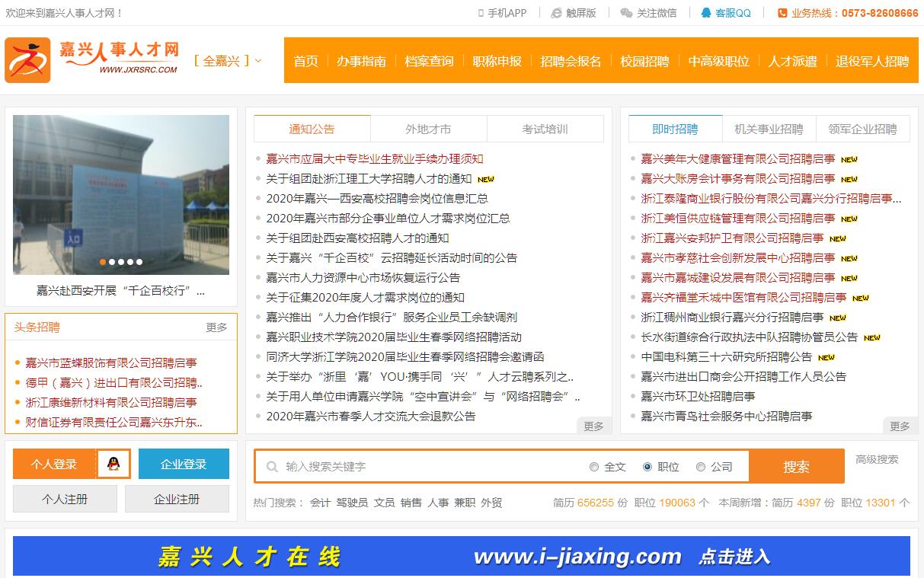This screenshot has width=924, height=578.
Task: Expand the 全嘉兴 region dropdown
Action: (228, 61)
